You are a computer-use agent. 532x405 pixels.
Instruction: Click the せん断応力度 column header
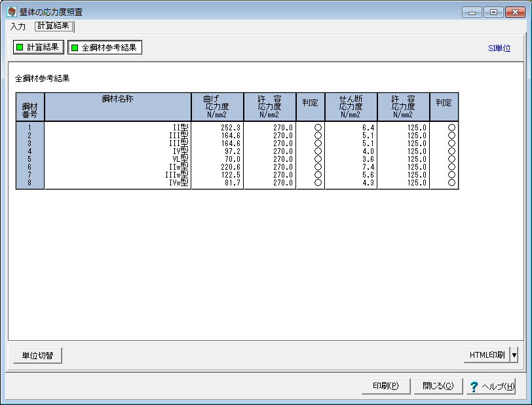coord(351,107)
